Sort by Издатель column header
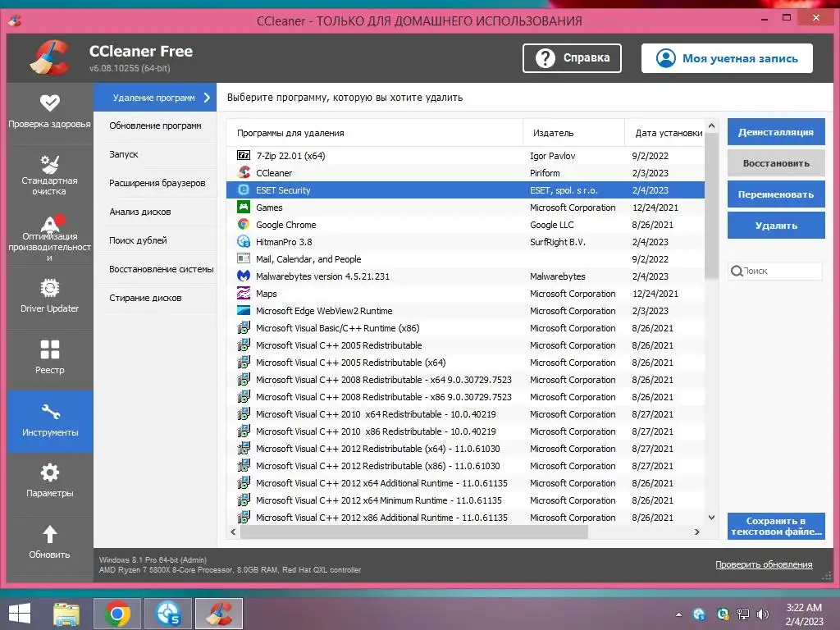840x630 pixels. [x=573, y=133]
